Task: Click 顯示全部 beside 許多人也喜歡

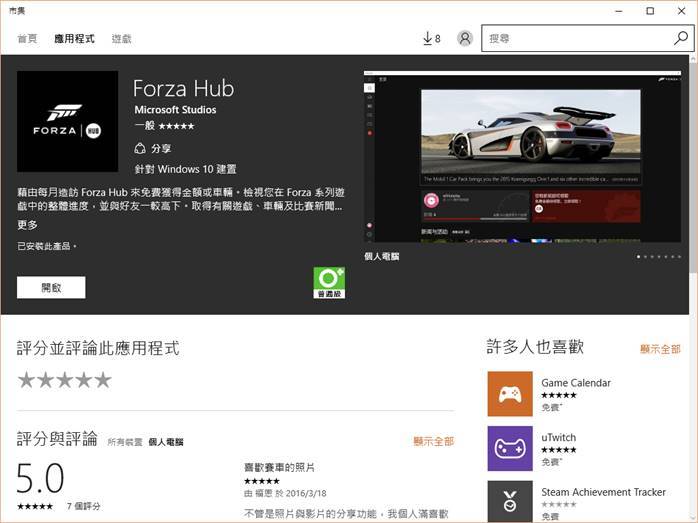Action: coord(660,349)
